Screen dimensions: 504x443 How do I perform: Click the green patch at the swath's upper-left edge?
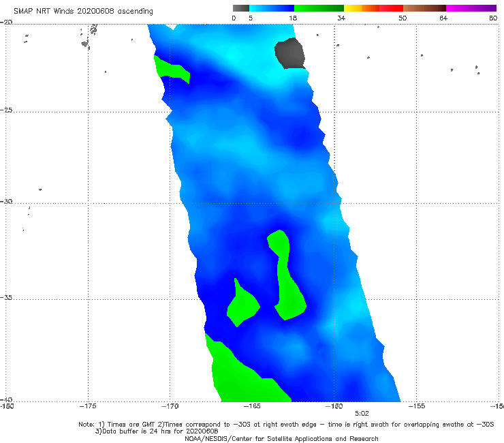pyautogui.click(x=172, y=70)
